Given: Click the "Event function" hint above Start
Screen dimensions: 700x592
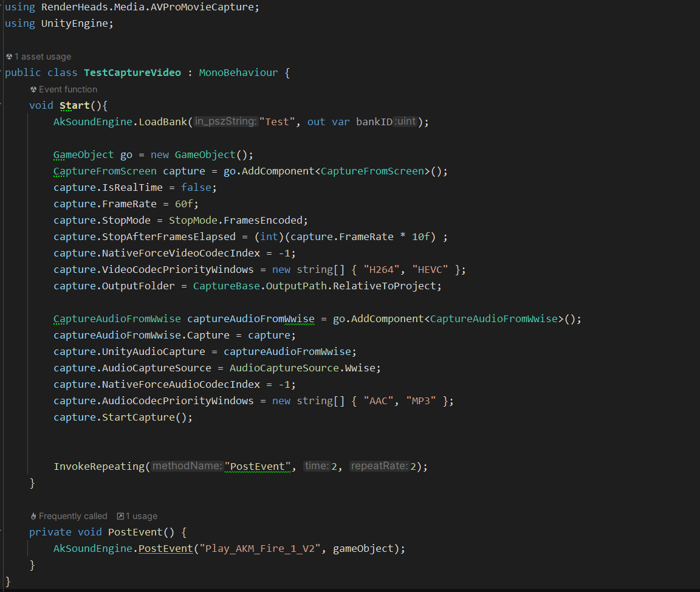Looking at the screenshot, I should pyautogui.click(x=67, y=89).
